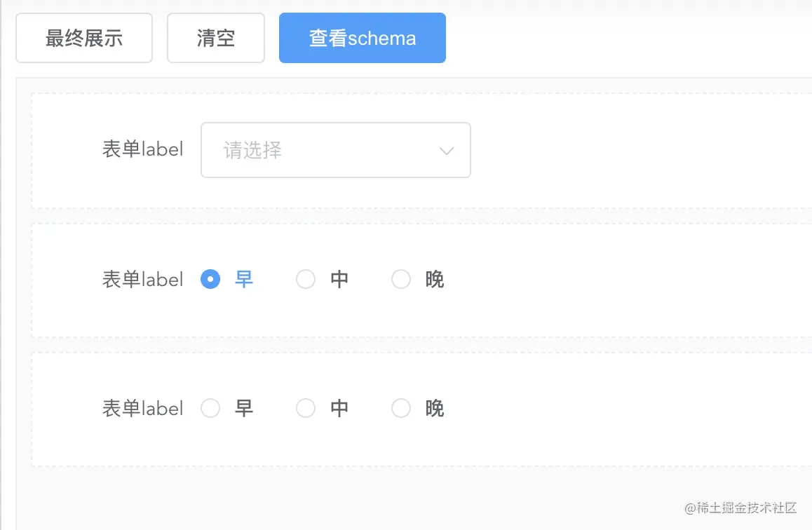Click the 最终展示 button

(84, 38)
